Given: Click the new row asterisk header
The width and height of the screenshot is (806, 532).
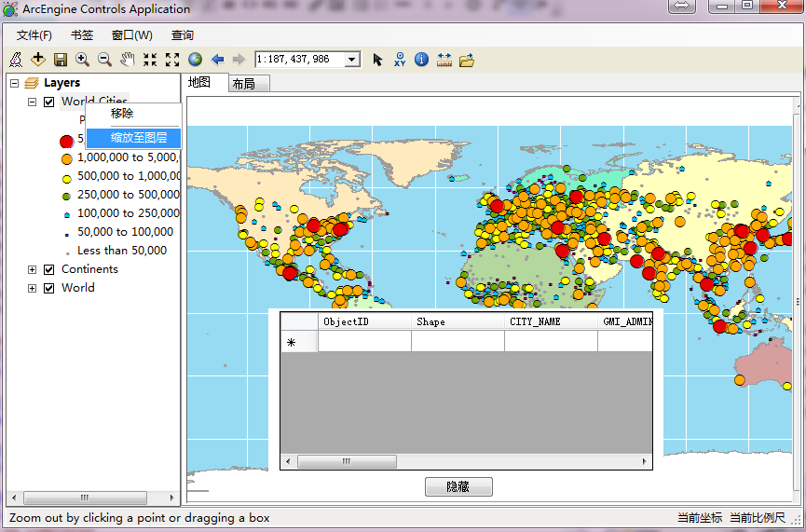Looking at the screenshot, I should [299, 342].
